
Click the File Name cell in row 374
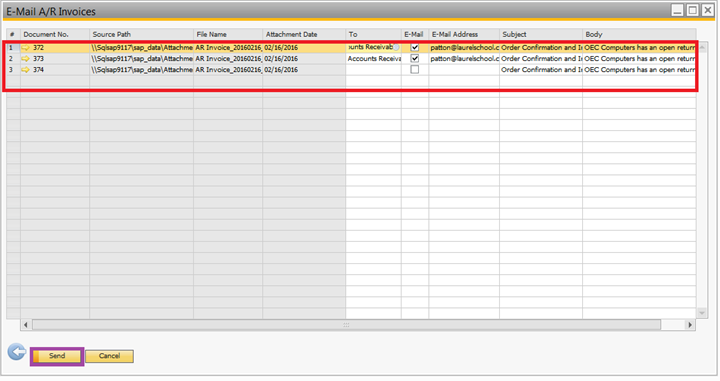coord(228,70)
